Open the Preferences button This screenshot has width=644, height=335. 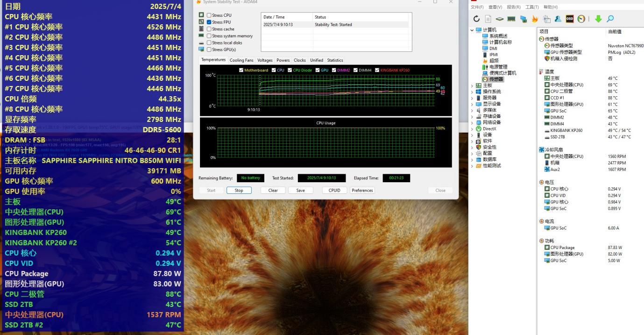(362, 190)
